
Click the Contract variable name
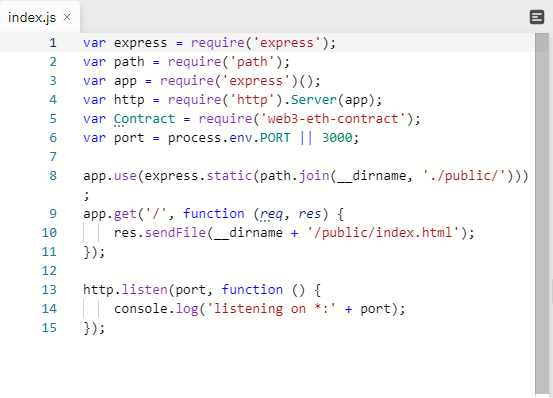point(144,119)
